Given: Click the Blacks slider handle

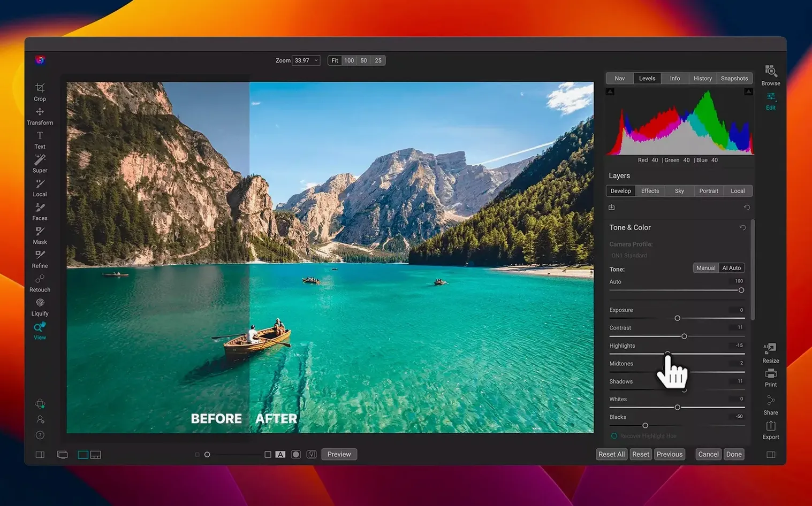Looking at the screenshot, I should 645,426.
